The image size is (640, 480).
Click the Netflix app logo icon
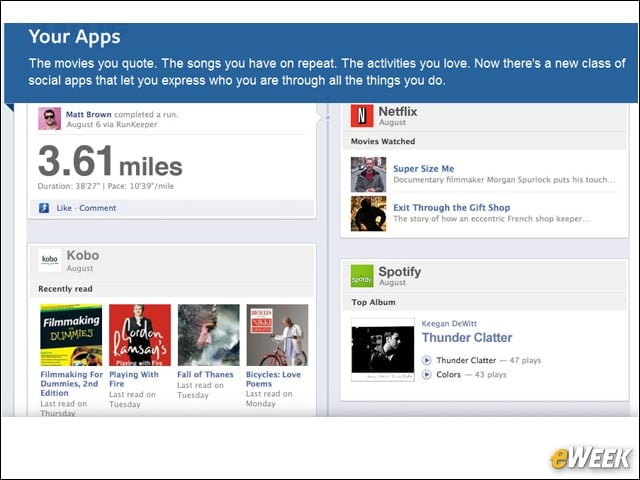362,116
